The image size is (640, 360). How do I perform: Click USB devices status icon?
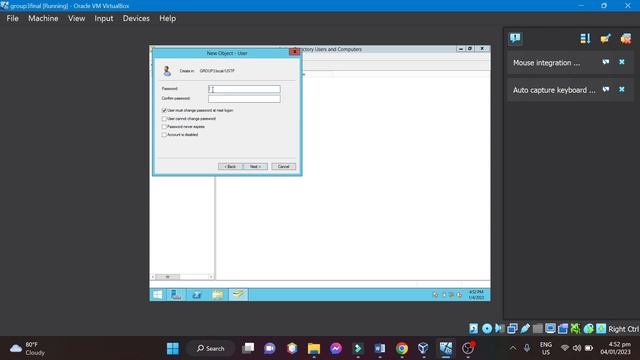tap(525, 329)
